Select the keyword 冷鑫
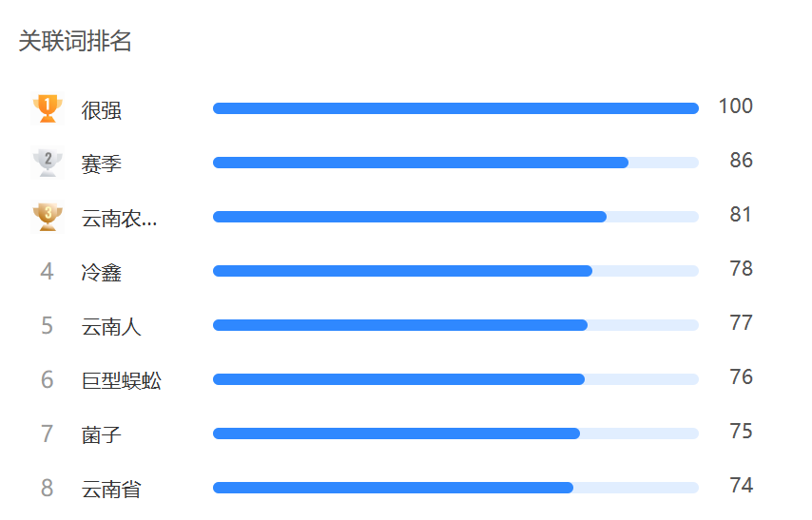Screen dimensions: 812x520 [x=102, y=273]
